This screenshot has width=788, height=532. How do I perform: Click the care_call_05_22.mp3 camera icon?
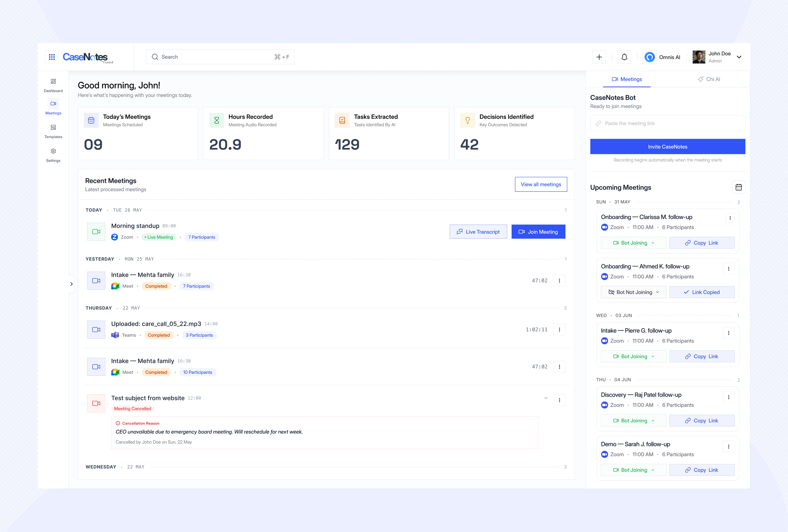click(96, 330)
